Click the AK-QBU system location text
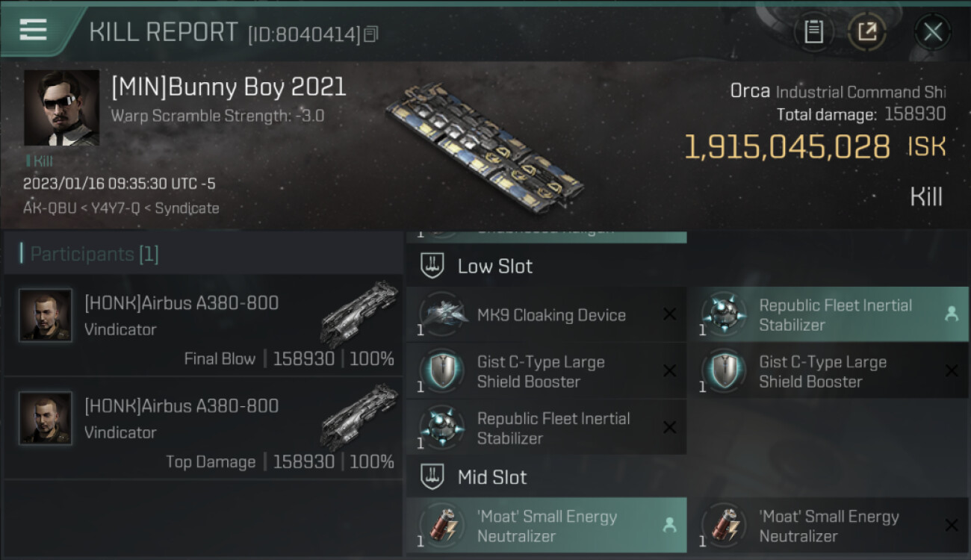The width and height of the screenshot is (971, 560). [49, 208]
